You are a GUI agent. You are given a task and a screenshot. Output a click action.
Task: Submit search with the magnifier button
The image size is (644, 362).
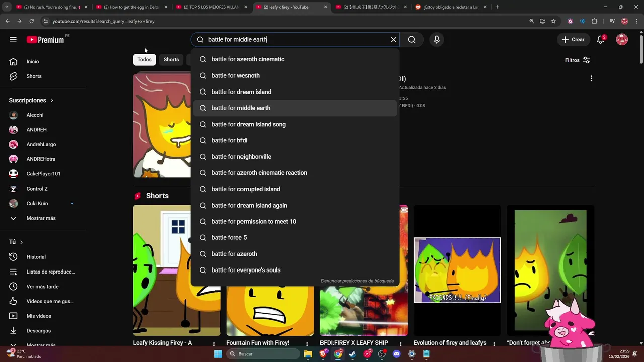click(412, 40)
